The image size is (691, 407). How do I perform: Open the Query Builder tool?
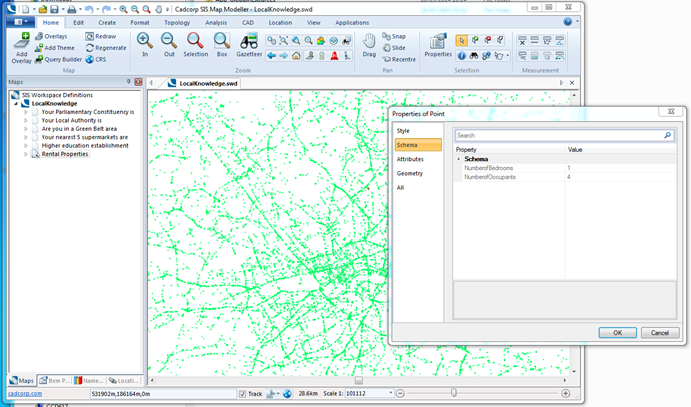point(59,59)
